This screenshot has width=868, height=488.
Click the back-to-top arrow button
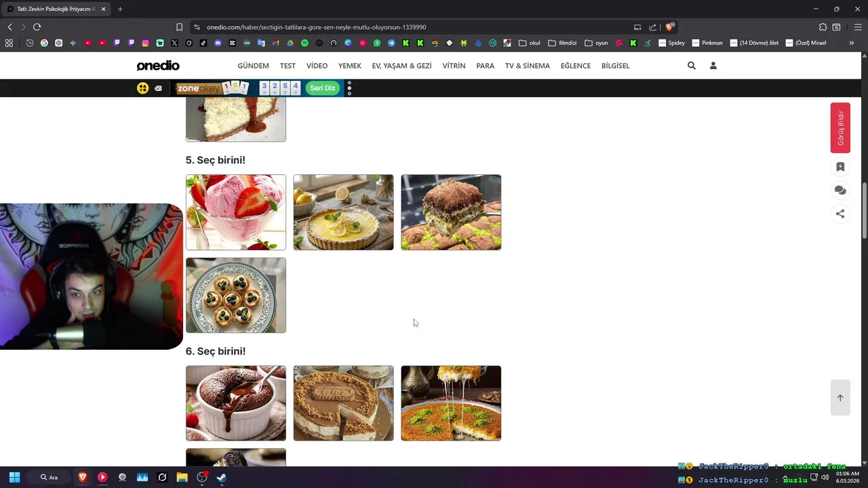(x=840, y=398)
